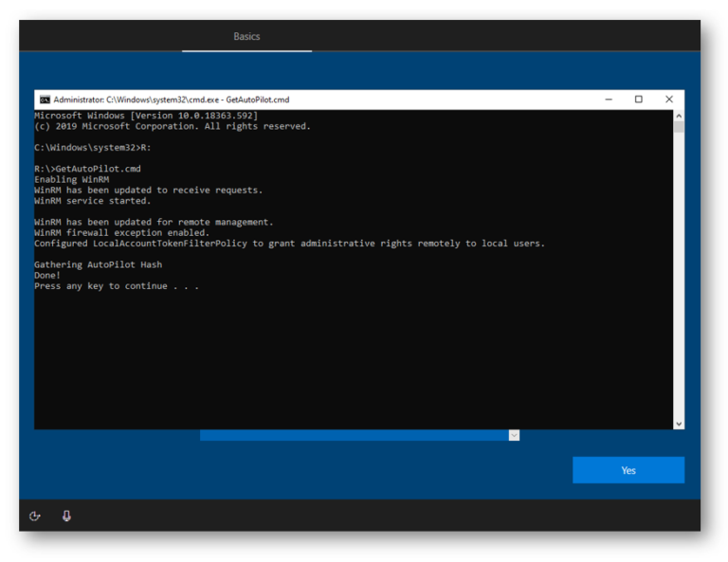Click 'WinRM firewall exception enabled.' text
728x562 pixels.
[x=121, y=232]
